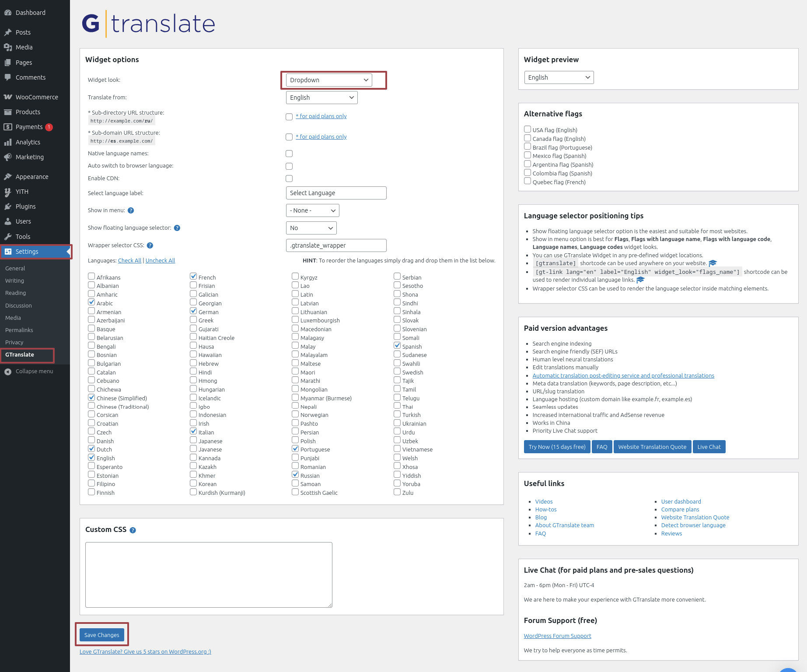Click the Products archive icon
Viewport: 807px width, 672px height.
8,112
